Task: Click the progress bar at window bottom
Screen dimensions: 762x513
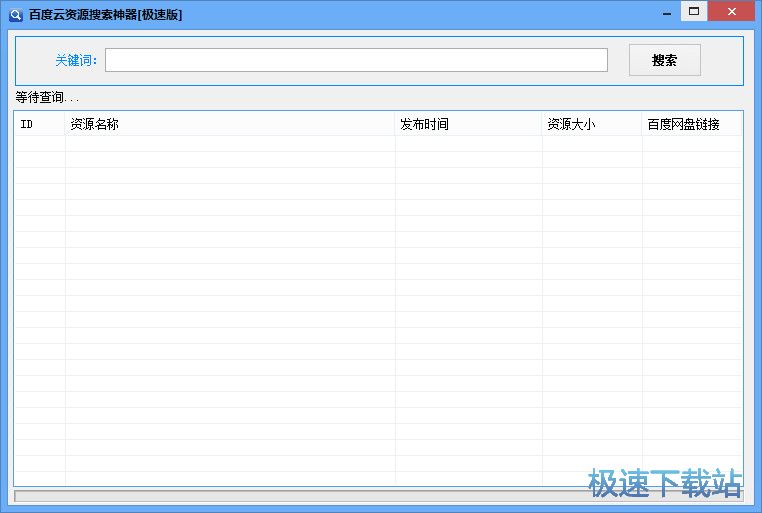Action: point(378,496)
